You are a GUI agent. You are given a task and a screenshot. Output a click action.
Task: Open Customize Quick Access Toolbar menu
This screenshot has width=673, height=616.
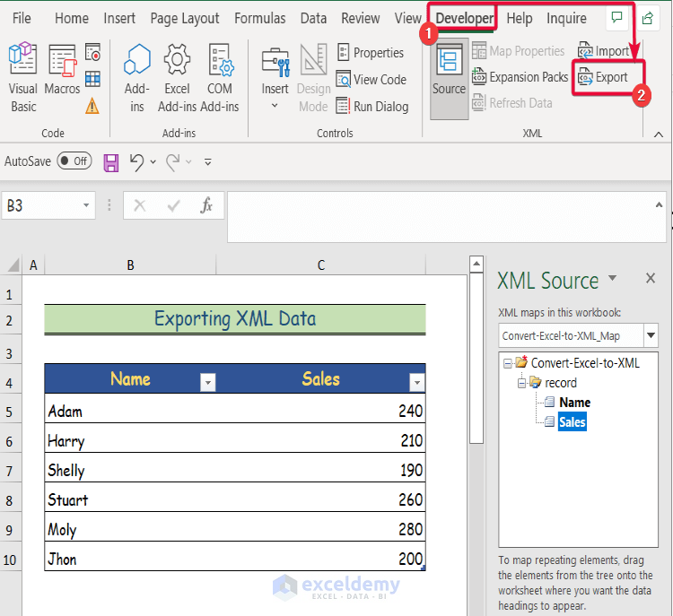pos(208,162)
